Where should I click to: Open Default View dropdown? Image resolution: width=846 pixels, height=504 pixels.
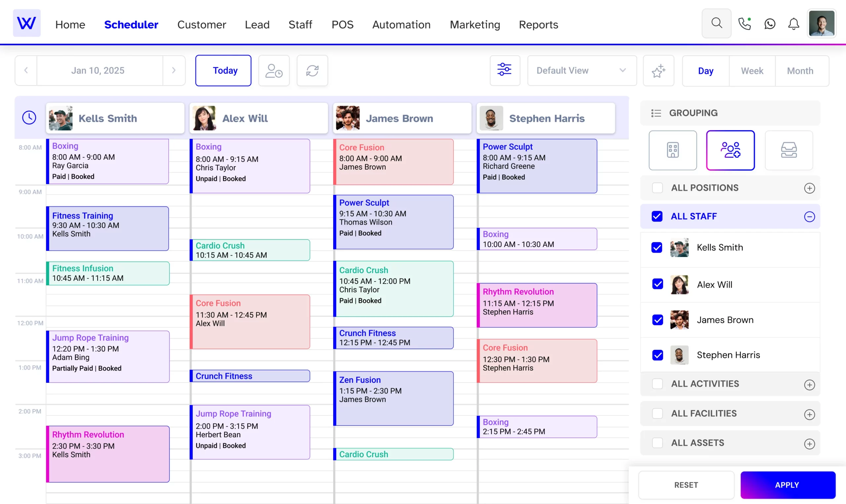(x=581, y=70)
